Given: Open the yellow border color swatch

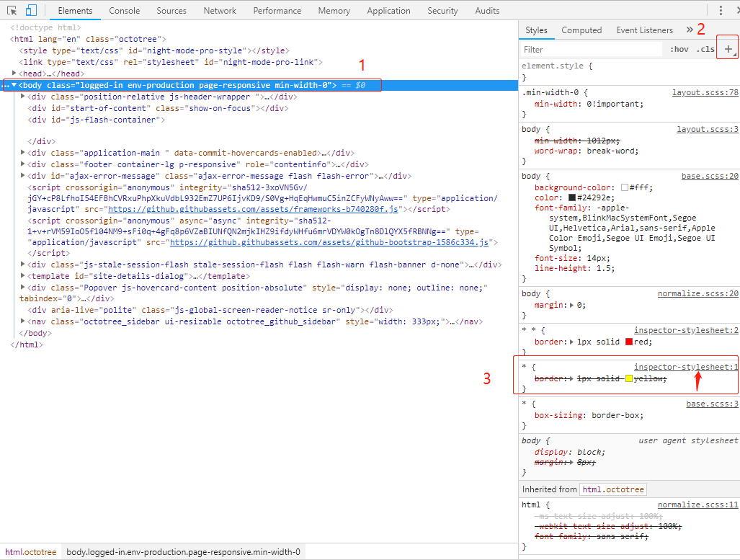Looking at the screenshot, I should (629, 378).
